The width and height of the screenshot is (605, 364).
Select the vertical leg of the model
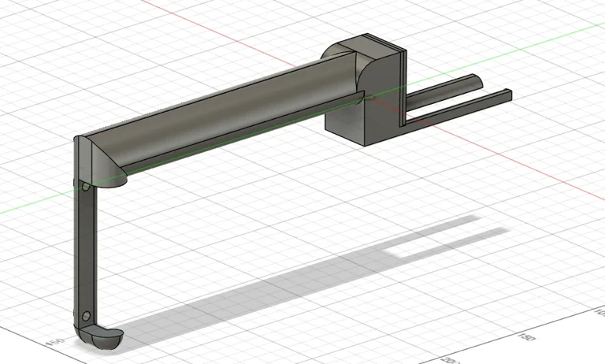point(85,252)
